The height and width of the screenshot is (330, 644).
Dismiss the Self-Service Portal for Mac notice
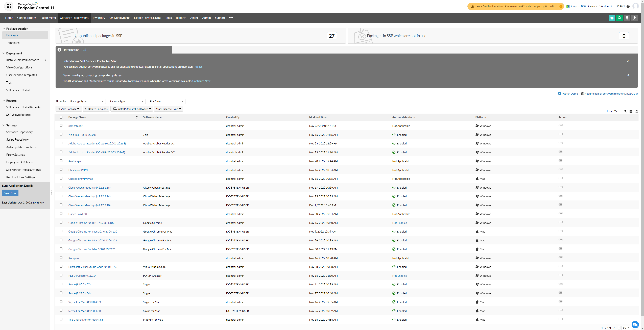tap(628, 61)
